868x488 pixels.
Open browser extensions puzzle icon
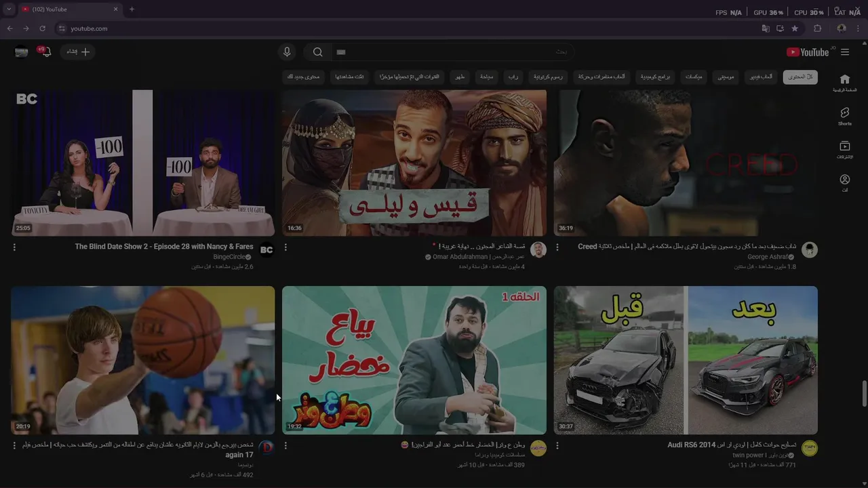point(817,28)
